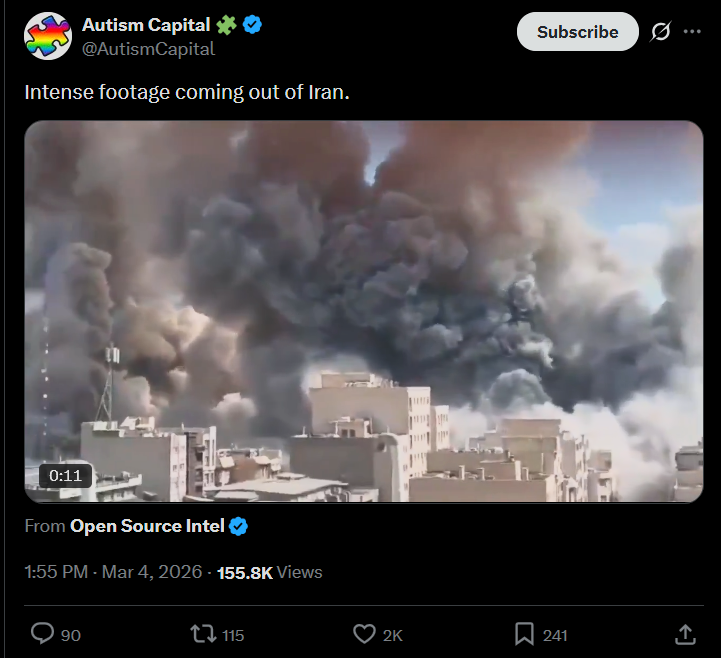This screenshot has height=658, width=721.
Task: Open the three-dot more options menu
Action: pos(692,31)
